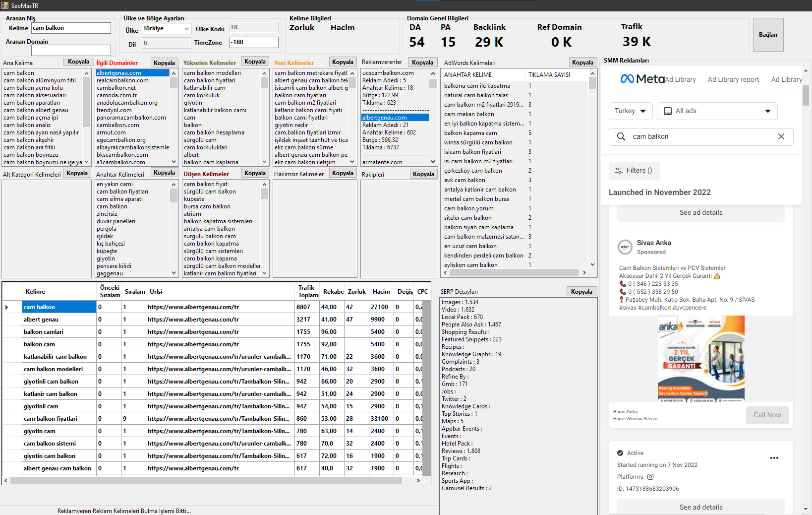Click the right arrow of results table horizontal scrollbar

tap(418, 480)
